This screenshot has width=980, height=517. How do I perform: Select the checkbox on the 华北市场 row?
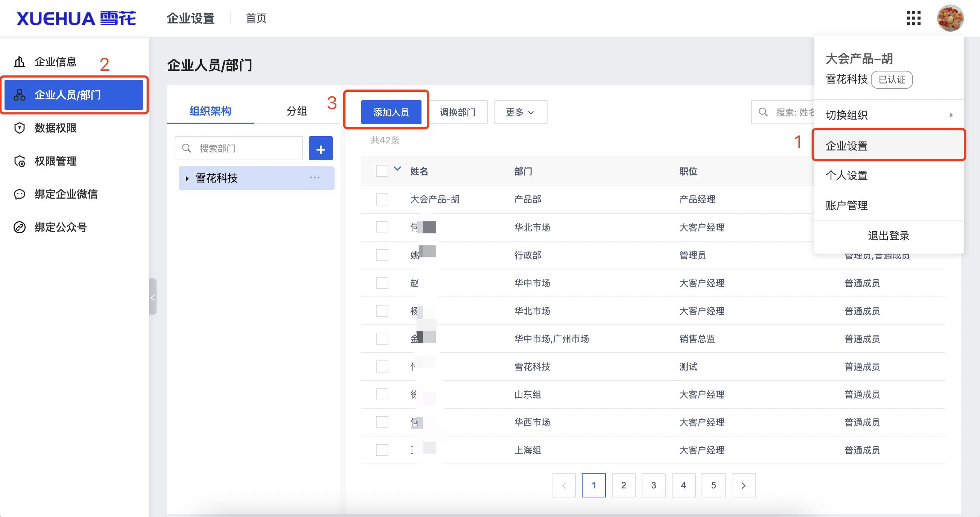[382, 227]
